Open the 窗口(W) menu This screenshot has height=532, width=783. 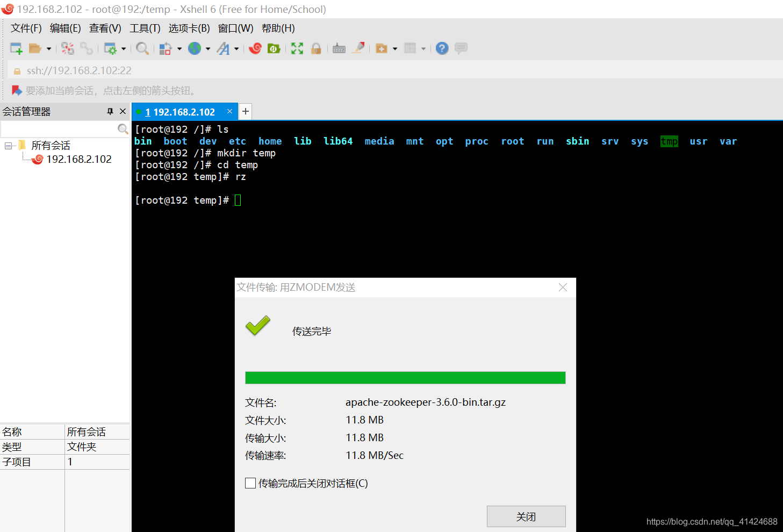tap(235, 28)
